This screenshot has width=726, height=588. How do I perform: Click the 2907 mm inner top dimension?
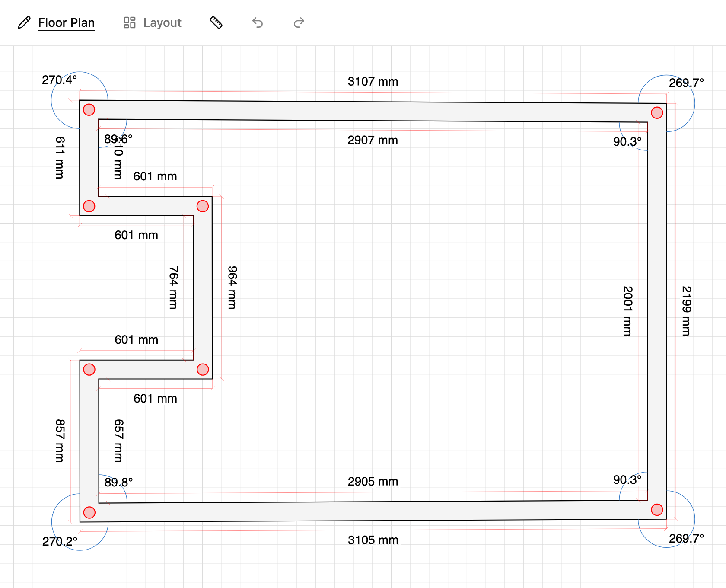(373, 140)
